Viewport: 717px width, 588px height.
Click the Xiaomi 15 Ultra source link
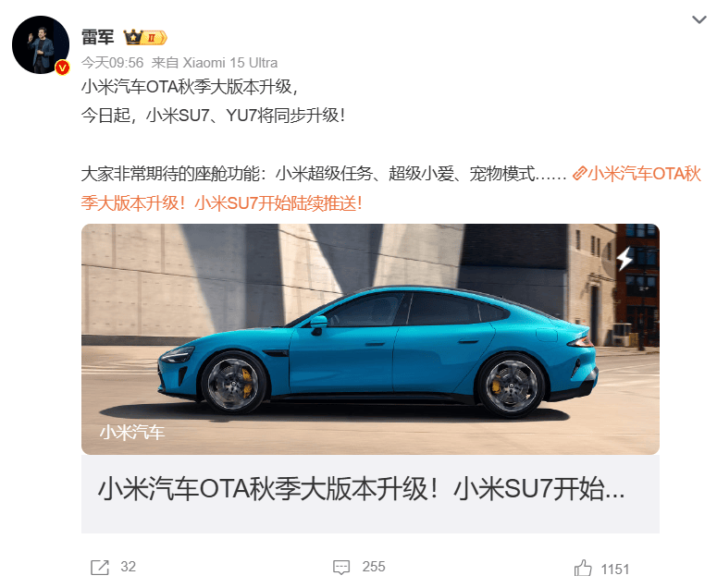(230, 63)
